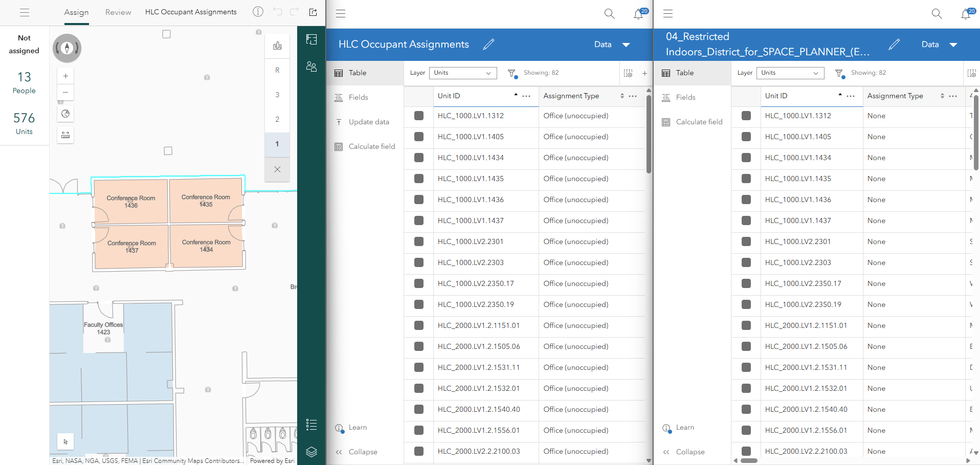Open the layers icon in dark sidebar

pyautogui.click(x=311, y=452)
